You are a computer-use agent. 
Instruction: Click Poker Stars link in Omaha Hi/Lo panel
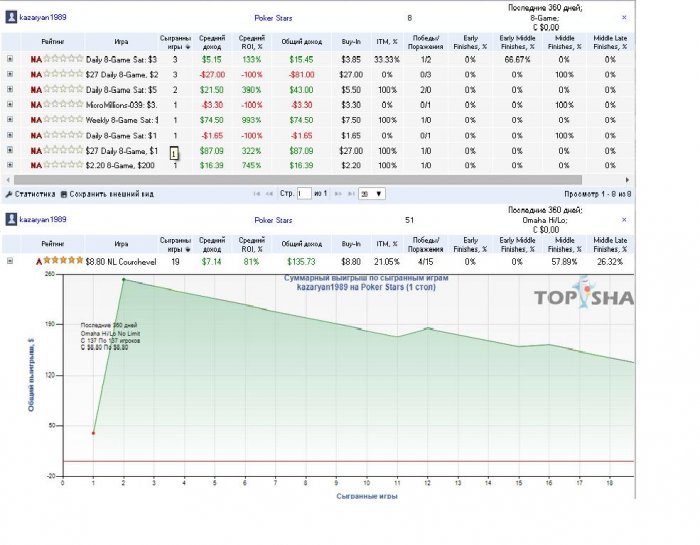tap(273, 220)
